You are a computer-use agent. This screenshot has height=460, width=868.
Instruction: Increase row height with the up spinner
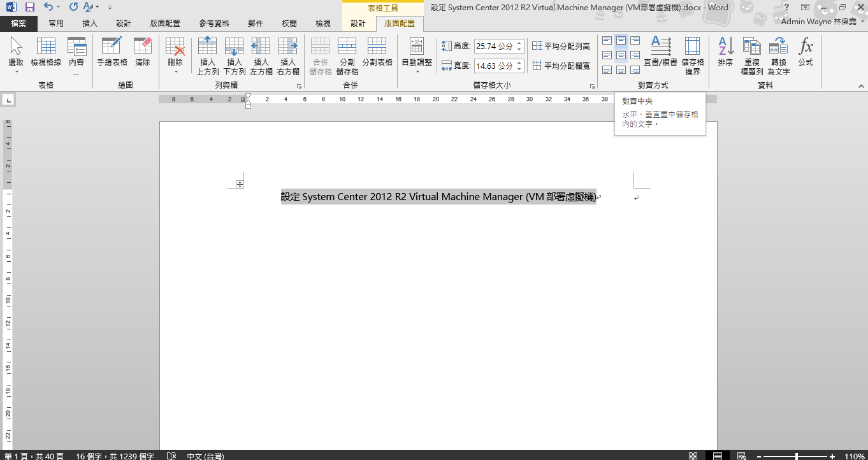[519, 43]
